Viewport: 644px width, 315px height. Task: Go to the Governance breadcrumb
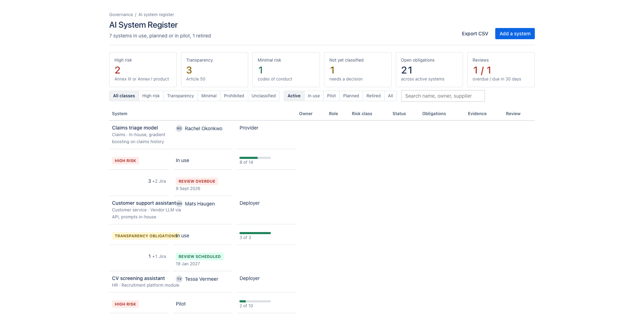(x=121, y=15)
